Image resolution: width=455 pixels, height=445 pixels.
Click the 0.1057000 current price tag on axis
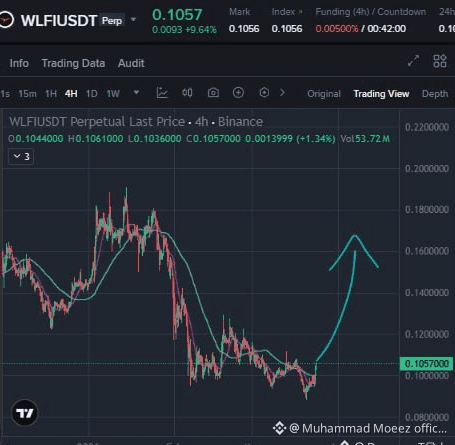pyautogui.click(x=427, y=364)
